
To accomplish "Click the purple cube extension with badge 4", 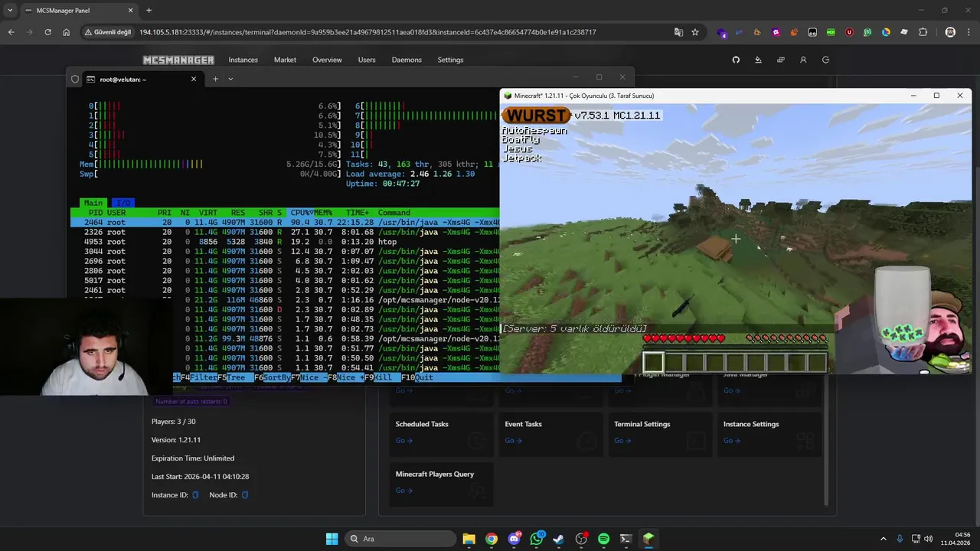I will (x=721, y=33).
